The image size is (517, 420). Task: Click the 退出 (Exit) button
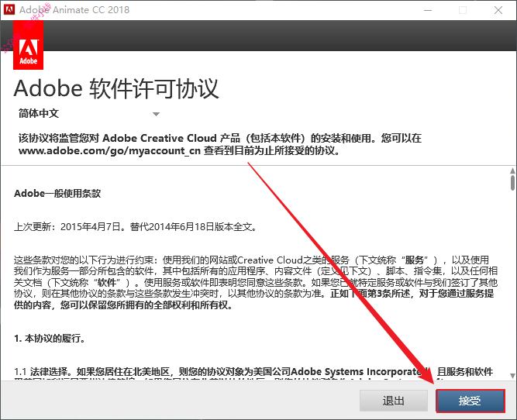pos(393,401)
